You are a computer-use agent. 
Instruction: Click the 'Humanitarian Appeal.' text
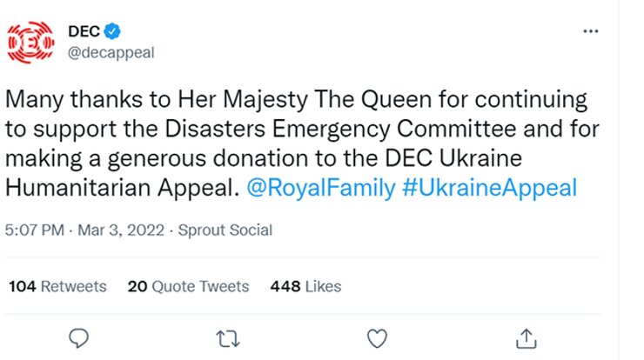point(118,189)
